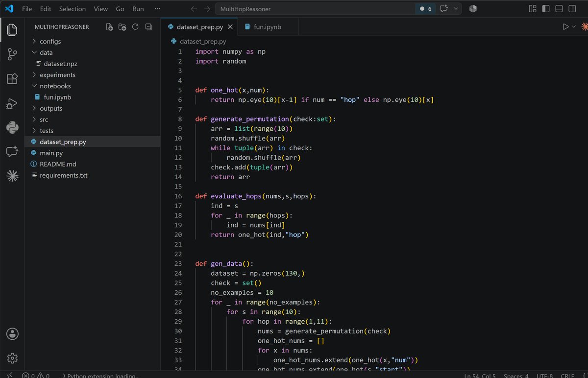This screenshot has width=588, height=378.
Task: Click the New Folder icon in Explorer
Action: click(x=122, y=27)
